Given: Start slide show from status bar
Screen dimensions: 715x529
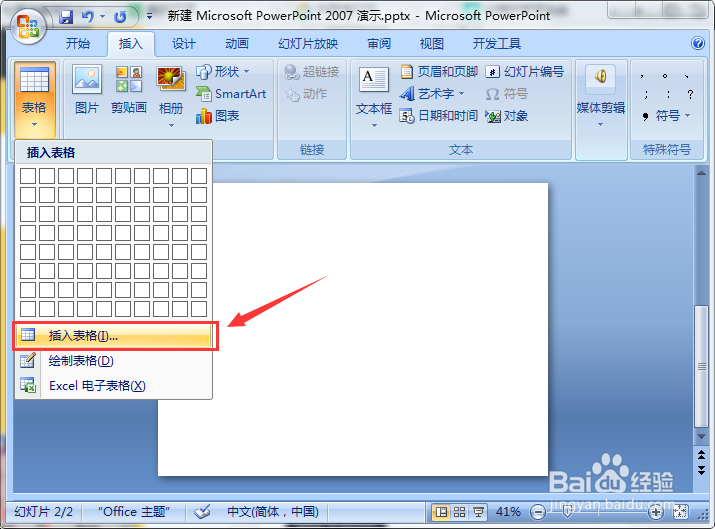Looking at the screenshot, I should (478, 512).
